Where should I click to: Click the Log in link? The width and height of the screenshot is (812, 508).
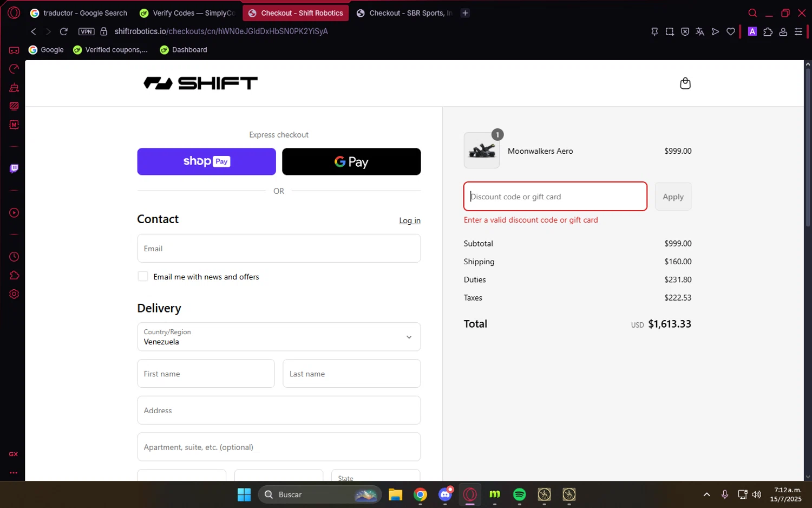[410, 220]
